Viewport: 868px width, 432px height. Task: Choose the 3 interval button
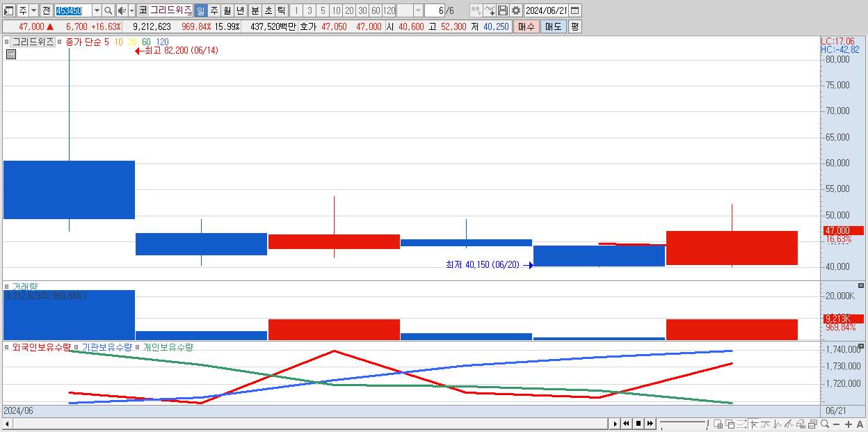pos(309,10)
